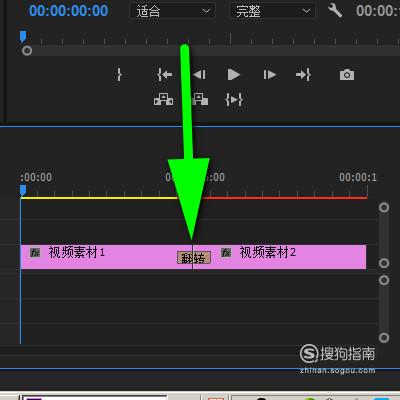This screenshot has height=400, width=400.
Task: Click the zoom scroll bar left handle
Action: [27, 51]
